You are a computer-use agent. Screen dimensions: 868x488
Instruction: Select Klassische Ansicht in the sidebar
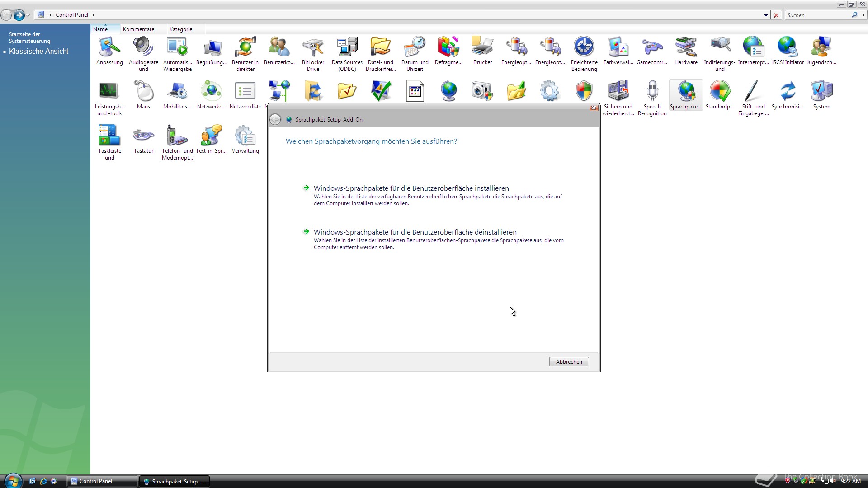[38, 51]
